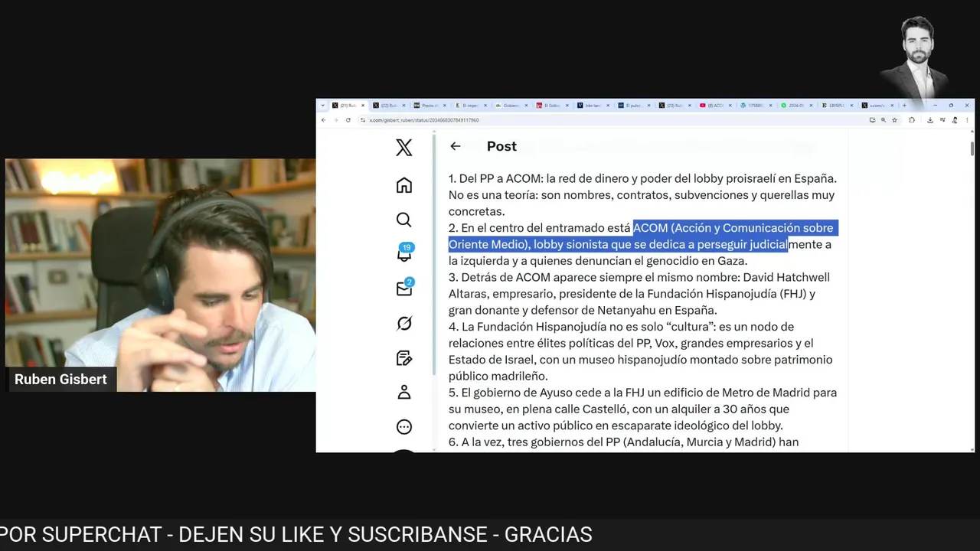Screen dimensions: 980x551
Task: Close the '(21) Rub' tab
Action: click(363, 106)
